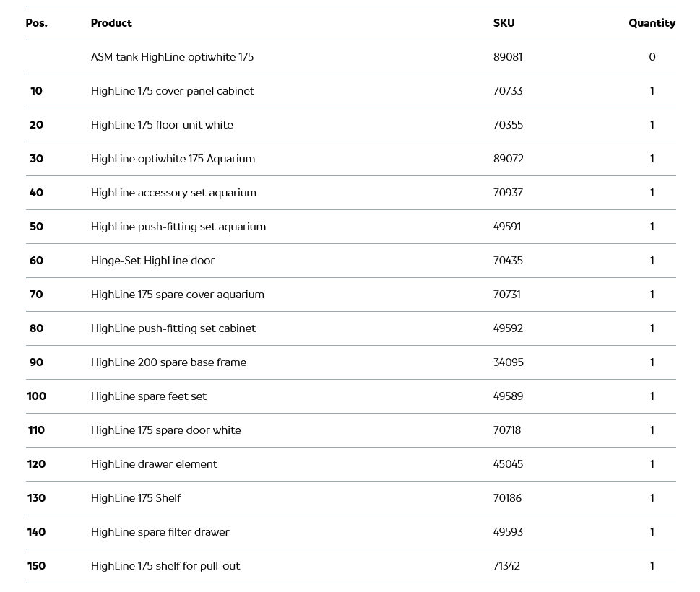Select HighLine 200 spare base frame
Image resolution: width=700 pixels, height=592 pixels.
tap(168, 362)
